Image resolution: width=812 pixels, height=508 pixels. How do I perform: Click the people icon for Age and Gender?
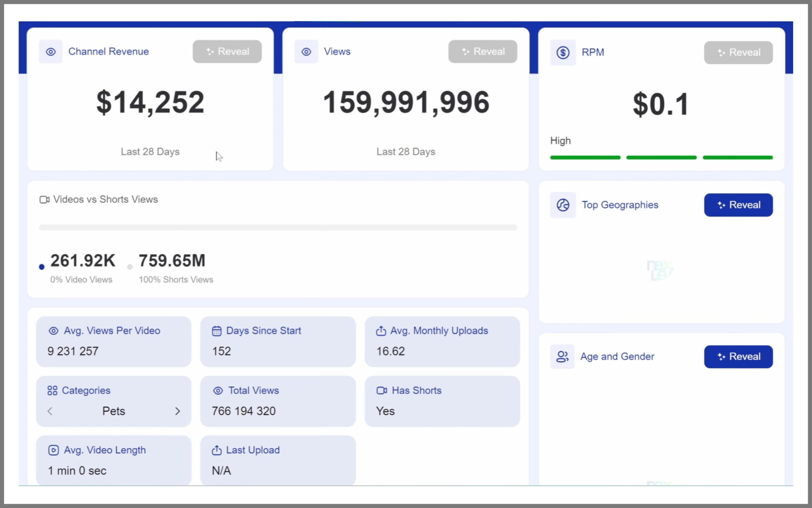[x=562, y=357]
